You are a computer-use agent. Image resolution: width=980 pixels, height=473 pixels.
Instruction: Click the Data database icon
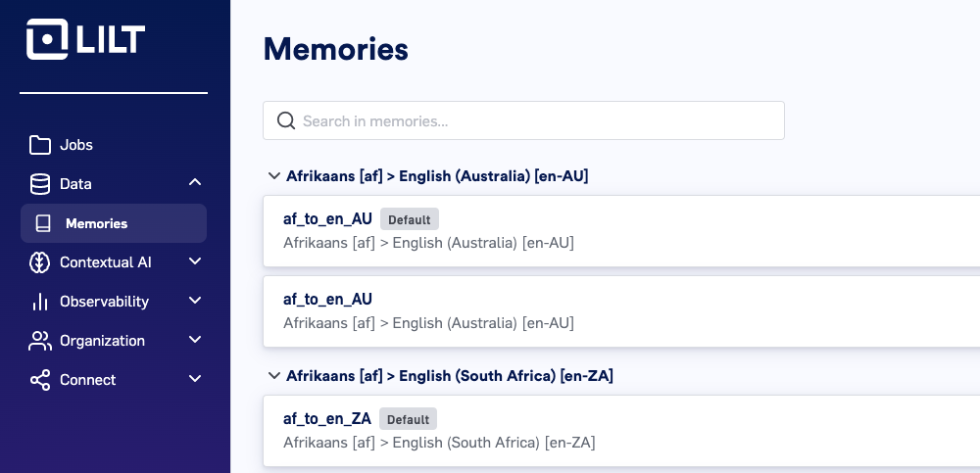coord(40,184)
